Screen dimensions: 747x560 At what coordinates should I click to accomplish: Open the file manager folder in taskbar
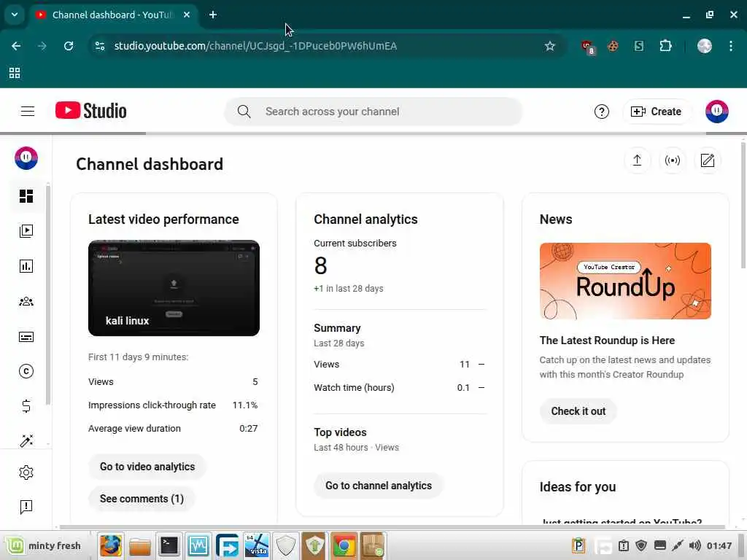(x=139, y=546)
